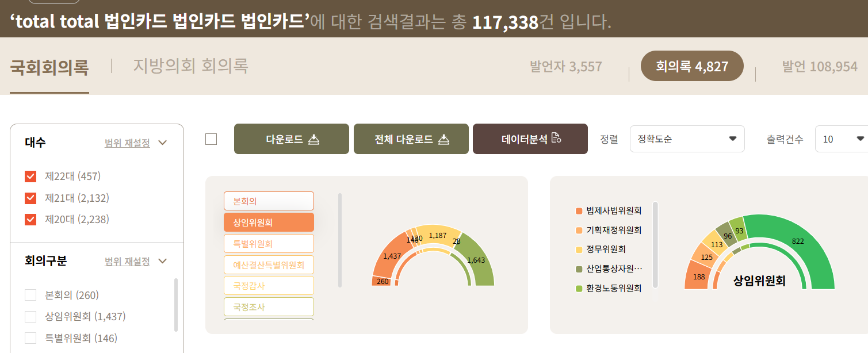
Task: Select the select-all checkbox beside 다운로드
Action: click(x=211, y=139)
